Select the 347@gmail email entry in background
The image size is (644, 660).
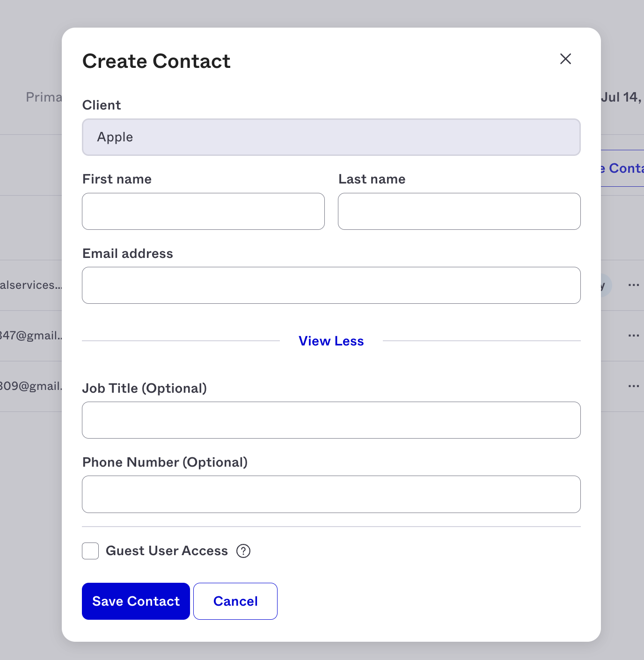point(31,336)
